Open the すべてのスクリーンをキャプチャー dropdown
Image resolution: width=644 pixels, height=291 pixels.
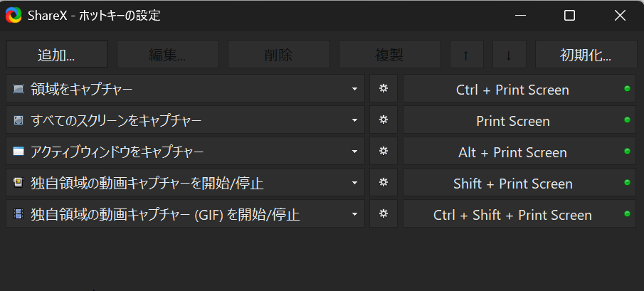coord(354,121)
